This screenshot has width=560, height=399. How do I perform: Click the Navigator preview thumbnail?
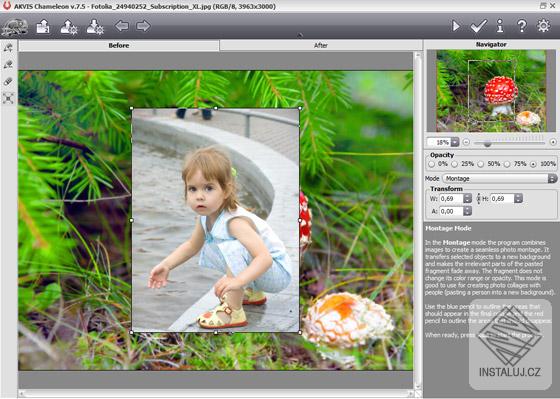491,91
